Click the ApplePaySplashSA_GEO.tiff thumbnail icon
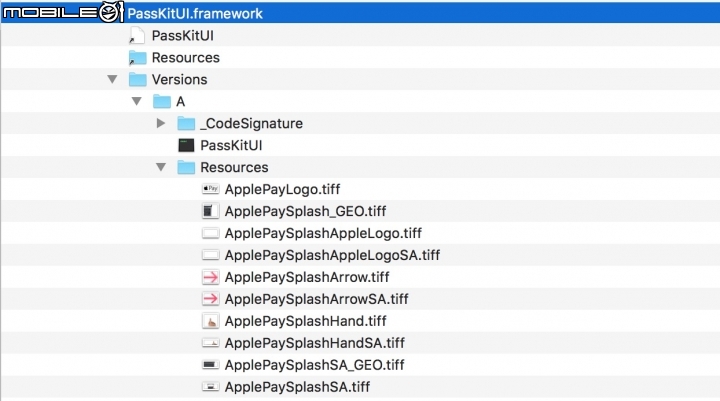Viewport: 720px width, 401px height. (210, 365)
